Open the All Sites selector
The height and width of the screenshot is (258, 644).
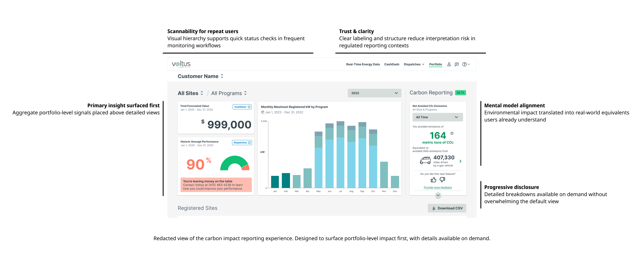[x=190, y=93]
